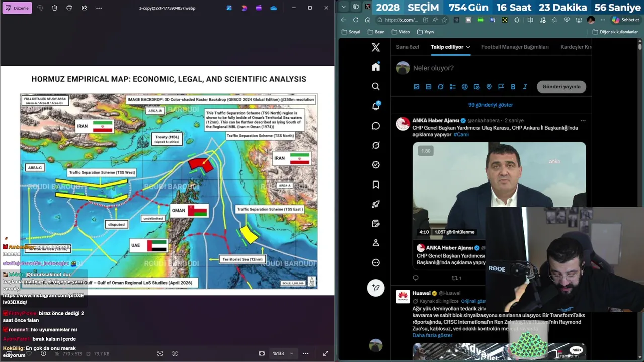Open the browser tab list chevron

point(343,7)
